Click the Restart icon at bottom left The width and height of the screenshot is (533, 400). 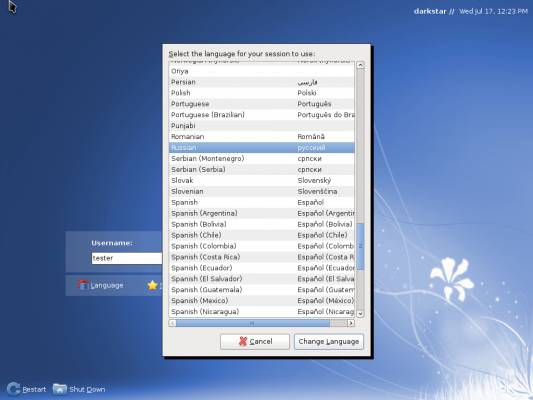[x=13, y=389]
